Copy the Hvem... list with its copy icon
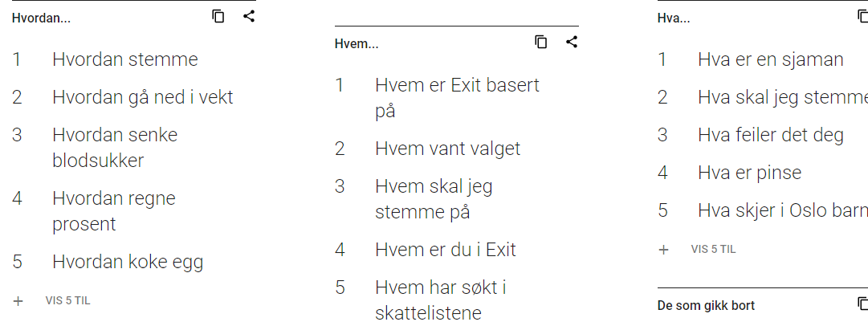The width and height of the screenshot is (868, 326). (x=541, y=42)
